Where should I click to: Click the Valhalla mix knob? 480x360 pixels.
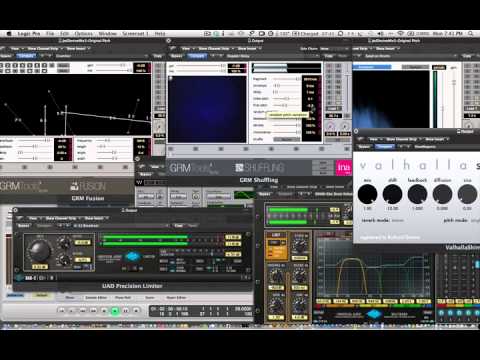pyautogui.click(x=367, y=194)
